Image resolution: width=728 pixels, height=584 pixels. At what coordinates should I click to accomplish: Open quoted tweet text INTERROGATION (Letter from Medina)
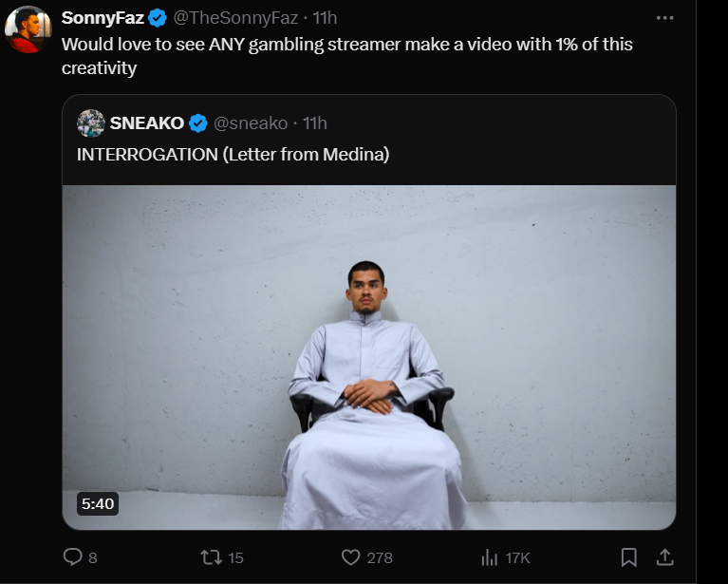point(233,154)
